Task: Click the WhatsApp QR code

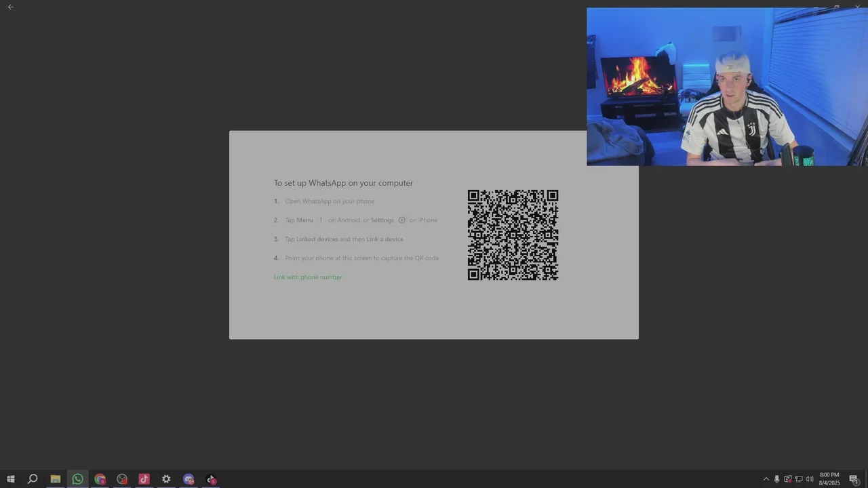Action: [513, 235]
